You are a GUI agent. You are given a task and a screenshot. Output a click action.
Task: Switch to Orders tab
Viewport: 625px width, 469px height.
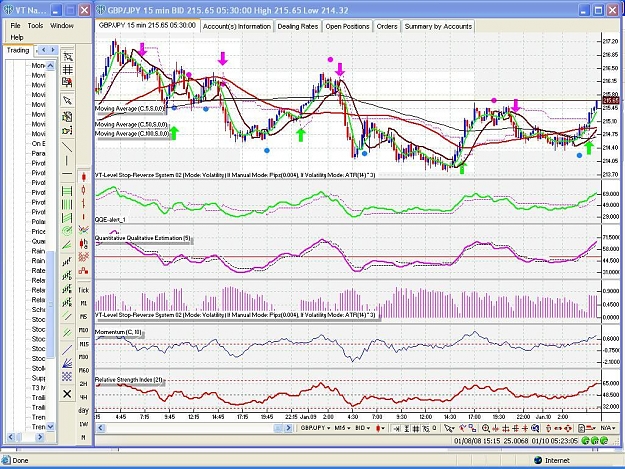[387, 27]
